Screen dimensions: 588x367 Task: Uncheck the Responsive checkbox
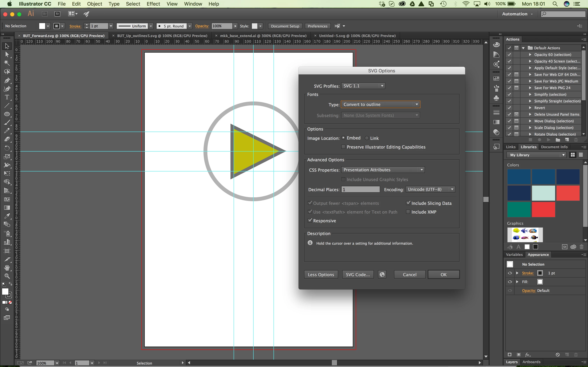(310, 221)
